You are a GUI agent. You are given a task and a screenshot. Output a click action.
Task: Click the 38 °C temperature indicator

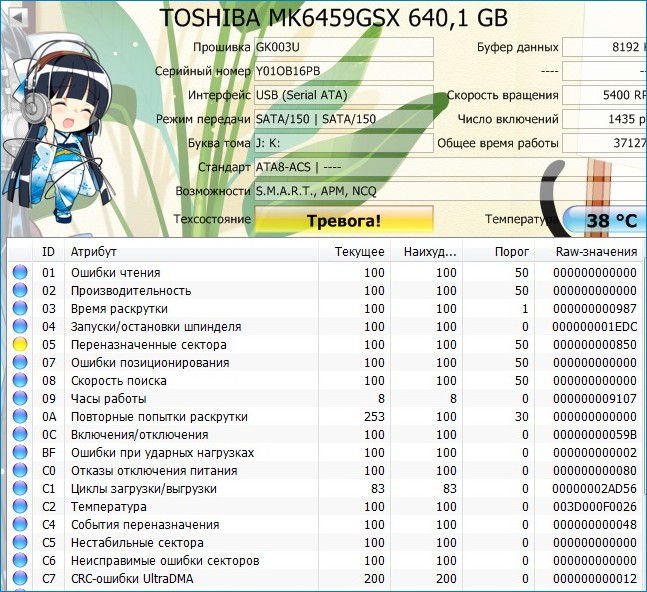604,220
